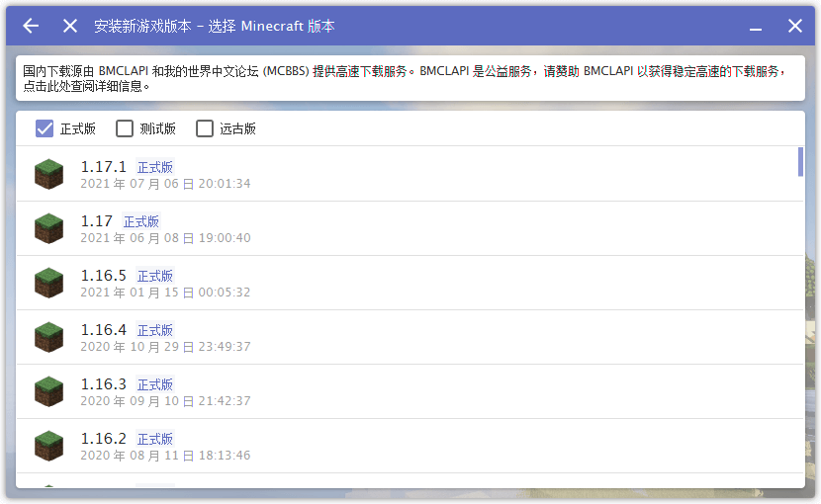Click the date 2020 年 08 月 11 日 18:13:46
This screenshot has width=821, height=504.
click(x=165, y=456)
